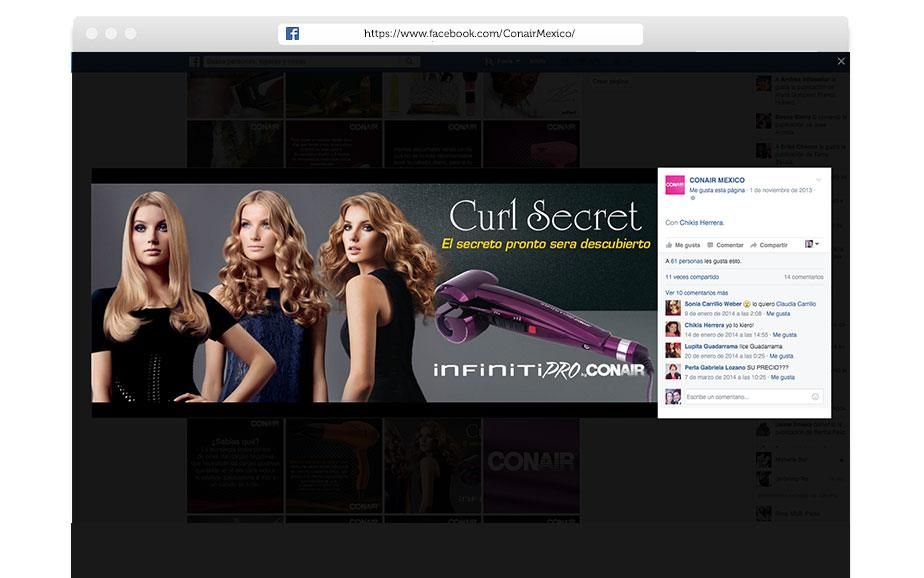Click the emoji icon in comment box
Screen dimensions: 924x578
pos(815,397)
